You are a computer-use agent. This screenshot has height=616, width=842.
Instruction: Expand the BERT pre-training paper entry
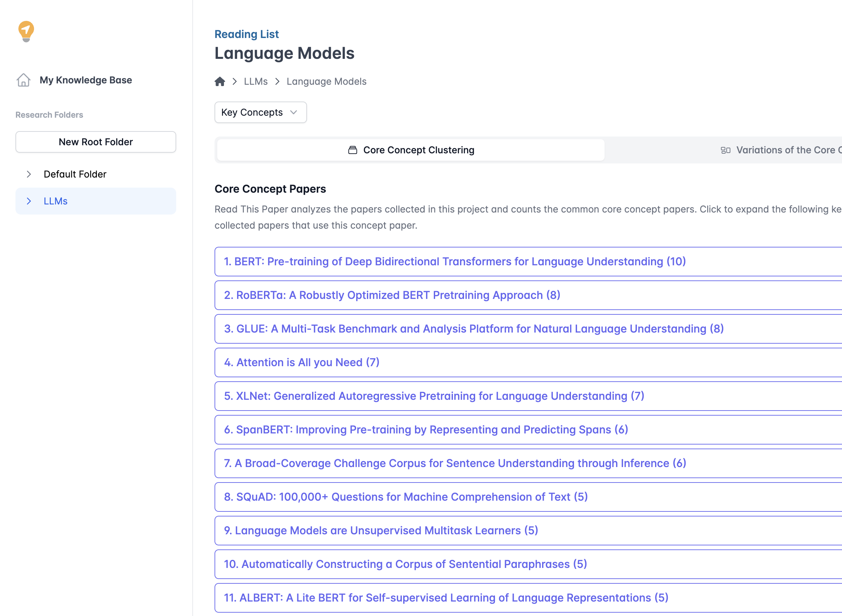tap(455, 261)
